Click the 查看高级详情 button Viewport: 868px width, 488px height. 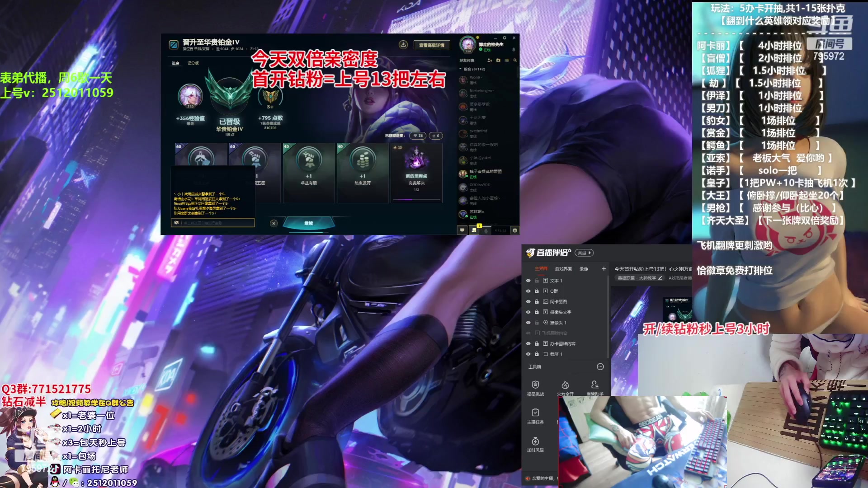click(431, 45)
